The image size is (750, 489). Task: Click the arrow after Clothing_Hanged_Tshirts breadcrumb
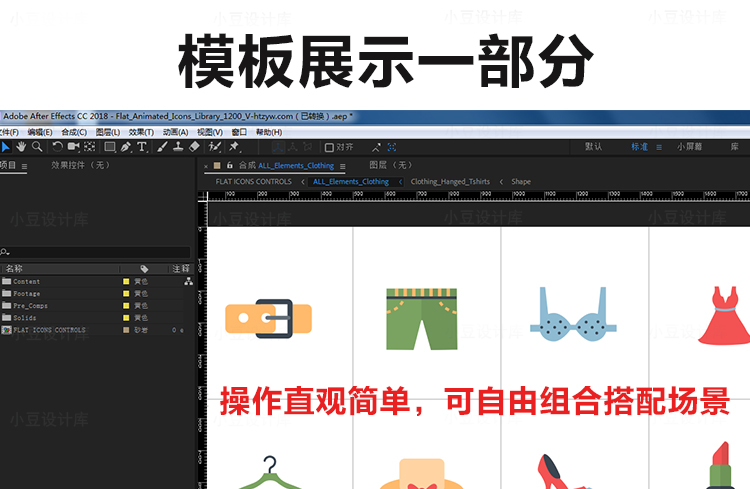pyautogui.click(x=501, y=182)
